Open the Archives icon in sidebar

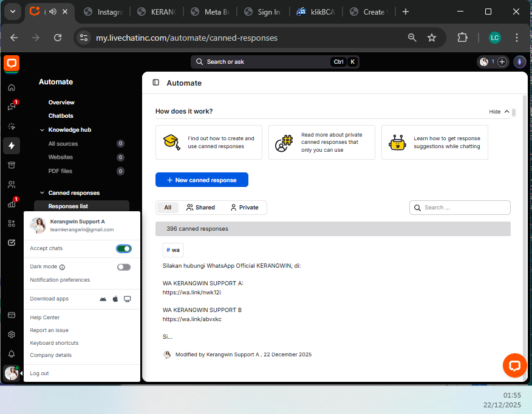(x=12, y=165)
